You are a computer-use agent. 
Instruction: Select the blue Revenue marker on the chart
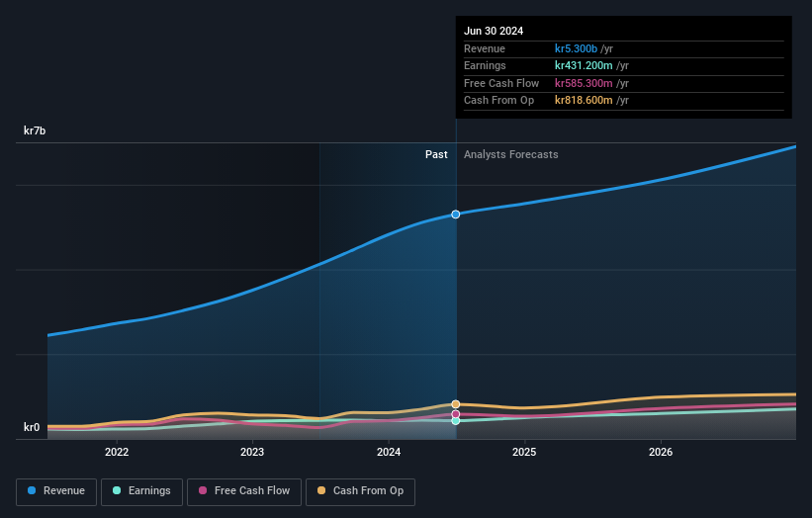pyautogui.click(x=456, y=215)
